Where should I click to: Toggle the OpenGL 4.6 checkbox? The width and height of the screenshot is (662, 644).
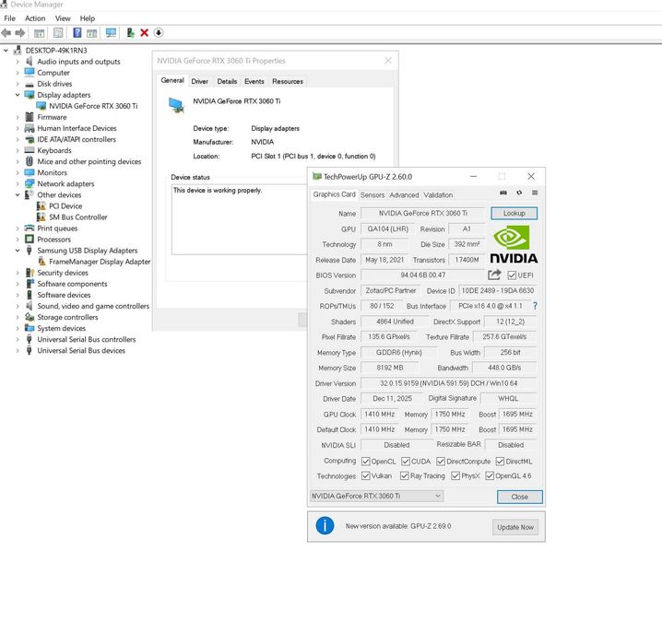pyautogui.click(x=490, y=475)
